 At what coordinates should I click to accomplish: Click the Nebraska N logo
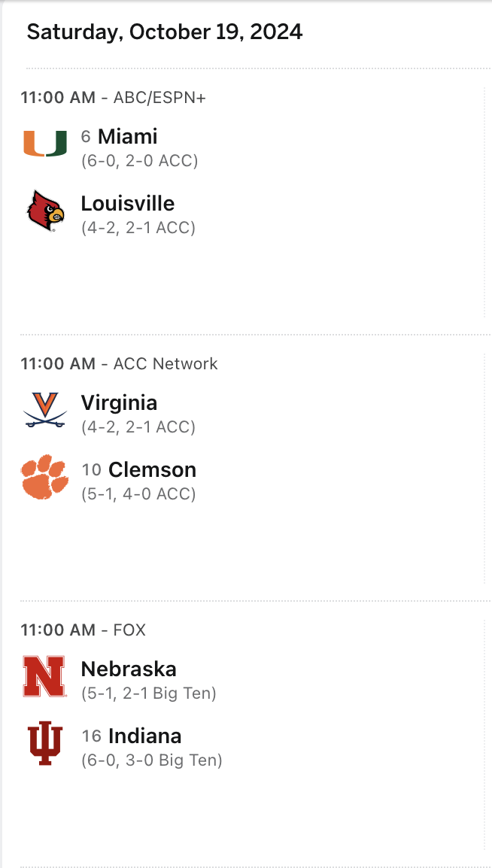[x=44, y=676]
